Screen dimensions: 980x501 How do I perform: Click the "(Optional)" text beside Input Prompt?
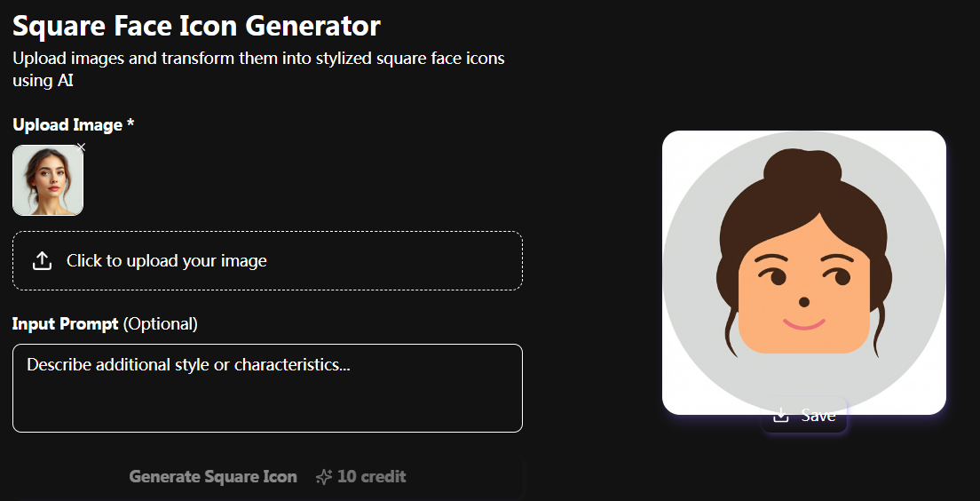click(x=161, y=324)
